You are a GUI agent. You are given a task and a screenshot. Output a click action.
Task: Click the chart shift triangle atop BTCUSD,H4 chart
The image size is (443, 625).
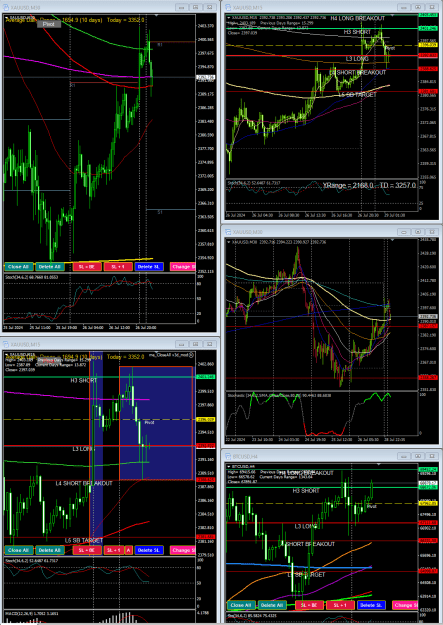tap(378, 464)
